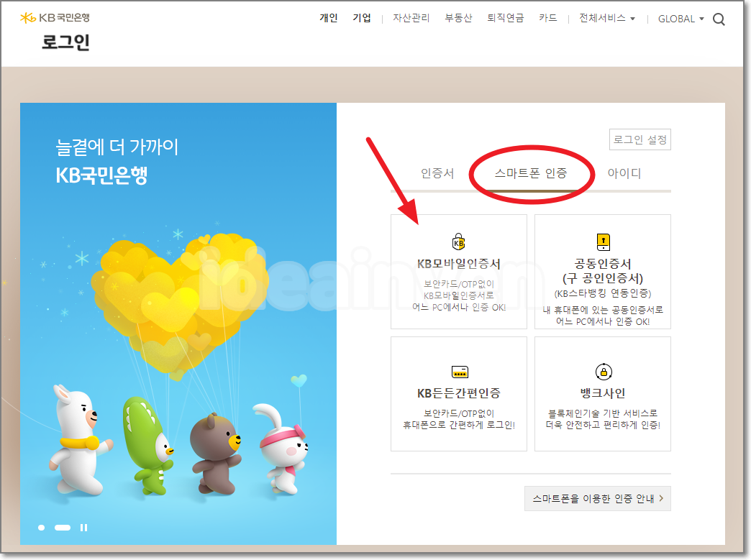Screen dimensions: 751x560
Task: Select the second banner slide indicator
Action: (x=63, y=528)
